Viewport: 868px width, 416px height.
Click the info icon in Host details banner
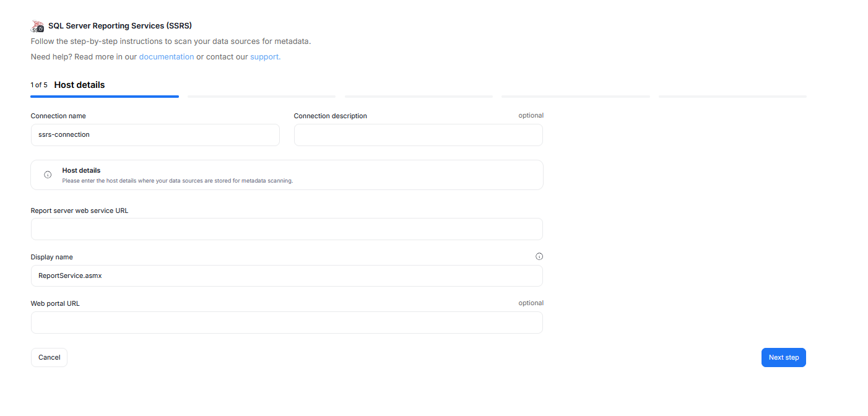tap(48, 175)
